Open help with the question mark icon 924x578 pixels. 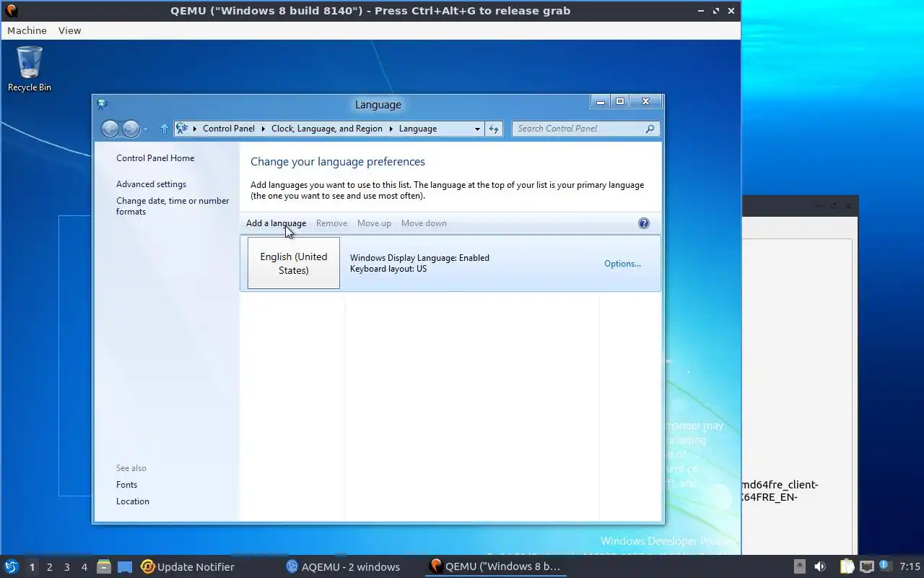[x=644, y=223]
